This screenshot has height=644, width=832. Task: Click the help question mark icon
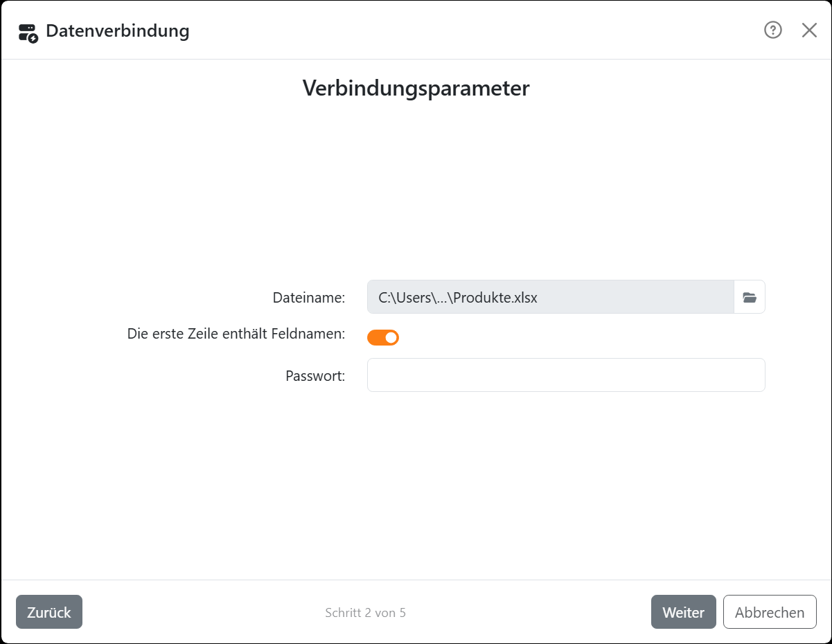click(x=773, y=30)
